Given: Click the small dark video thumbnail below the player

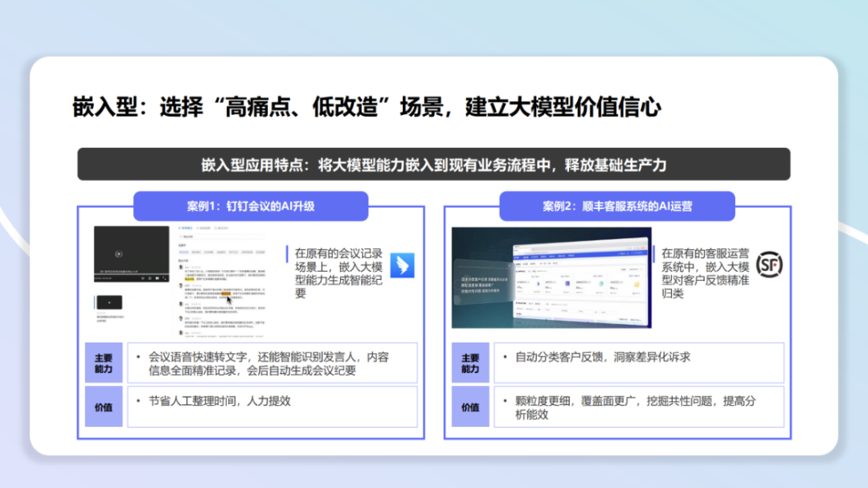Looking at the screenshot, I should coord(109,302).
